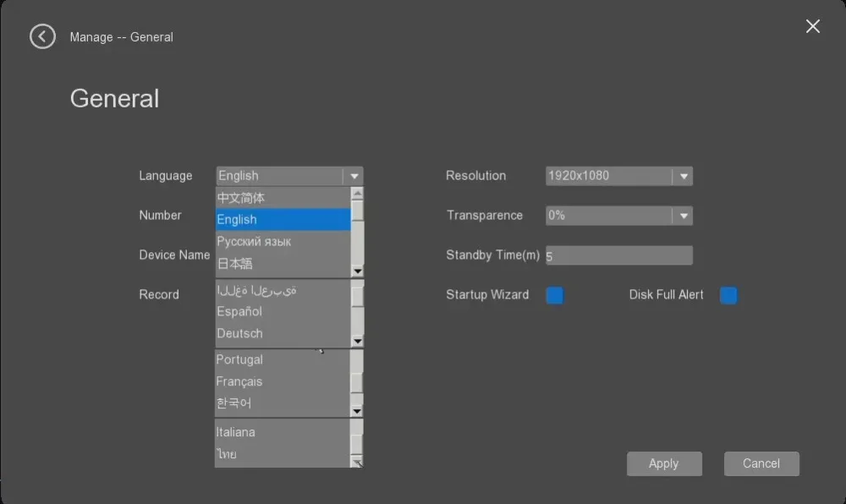
Task: Close the General settings window
Action: [812, 26]
